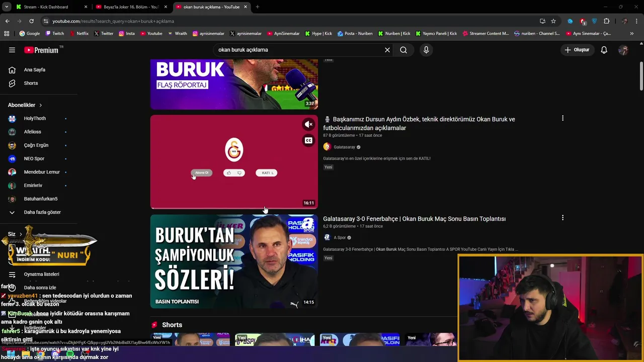Go back with browser back arrow
The height and width of the screenshot is (362, 644).
pos(7,21)
